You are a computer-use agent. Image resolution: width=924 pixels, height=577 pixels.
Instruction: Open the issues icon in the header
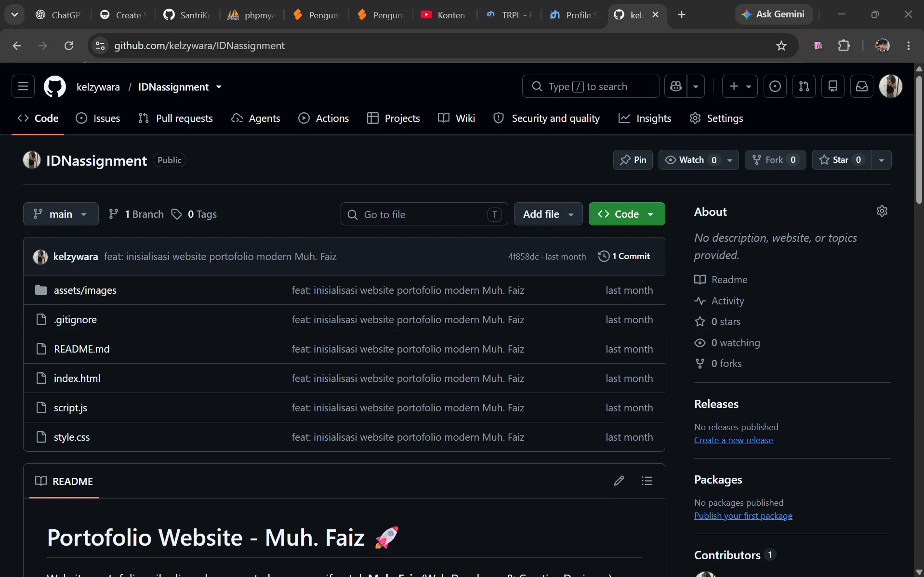tap(775, 87)
